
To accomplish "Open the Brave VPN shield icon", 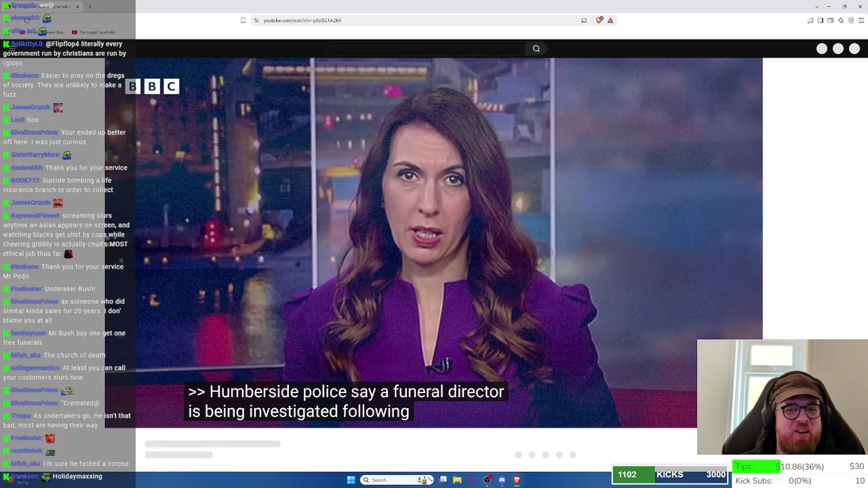I will pos(851,20).
